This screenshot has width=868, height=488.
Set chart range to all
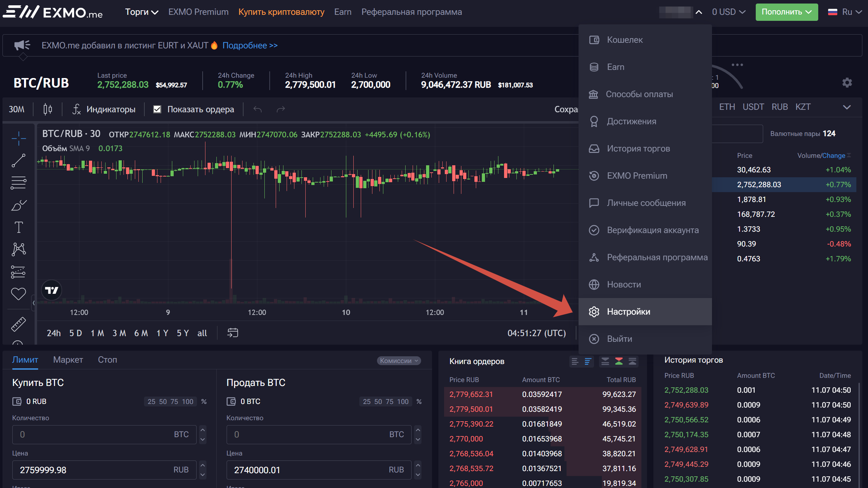[202, 333]
